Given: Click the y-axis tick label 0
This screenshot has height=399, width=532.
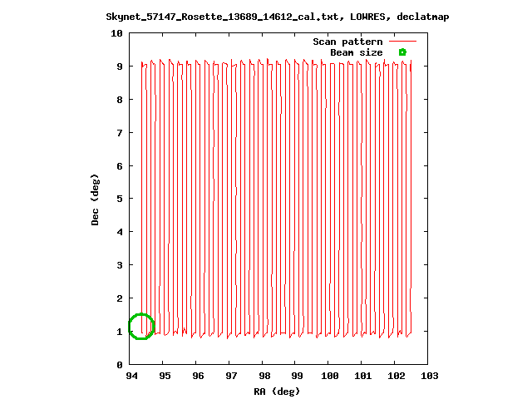Looking at the screenshot, I should tap(120, 365).
